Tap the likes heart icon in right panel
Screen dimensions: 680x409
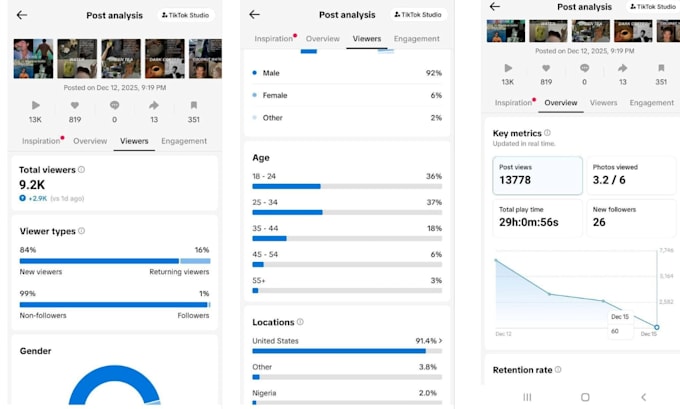pyautogui.click(x=546, y=68)
